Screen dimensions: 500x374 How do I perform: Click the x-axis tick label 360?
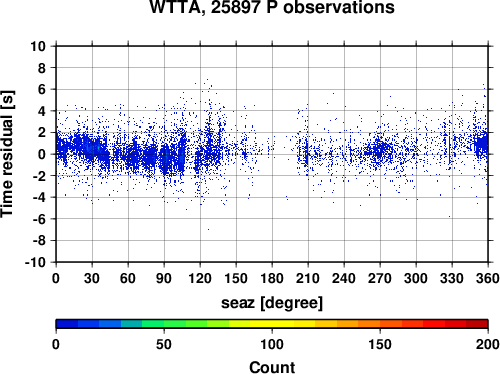click(x=488, y=278)
